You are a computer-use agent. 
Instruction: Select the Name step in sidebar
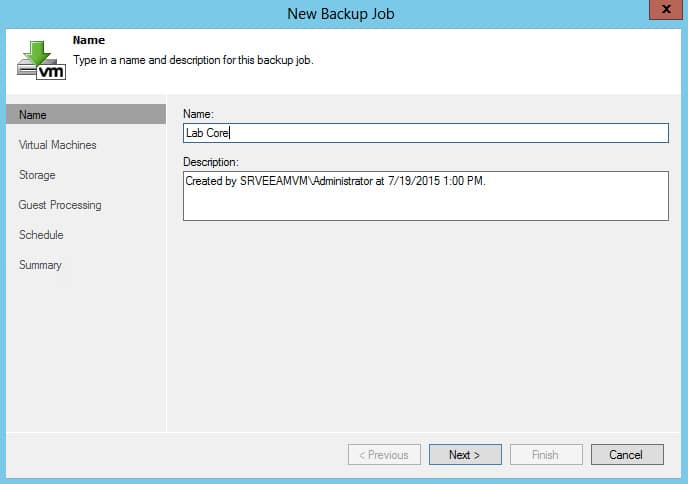86,115
